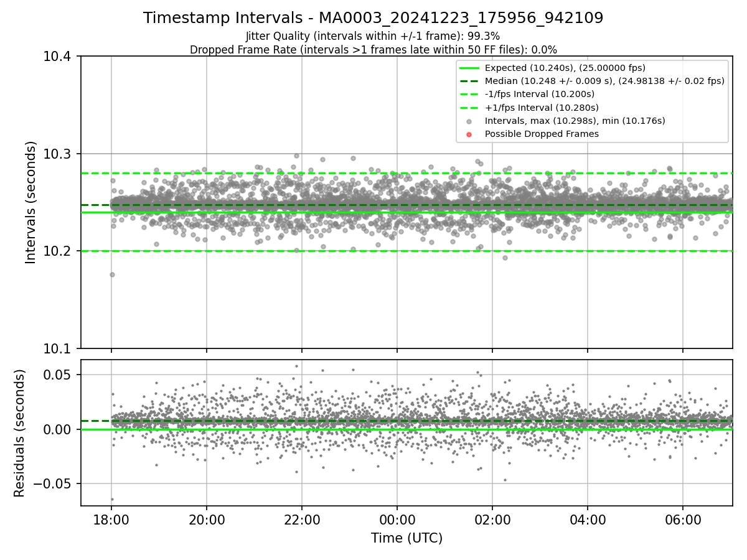The height and width of the screenshot is (560, 747).
Task: Click the 10.4 y-axis tick label
Action: click(59, 57)
